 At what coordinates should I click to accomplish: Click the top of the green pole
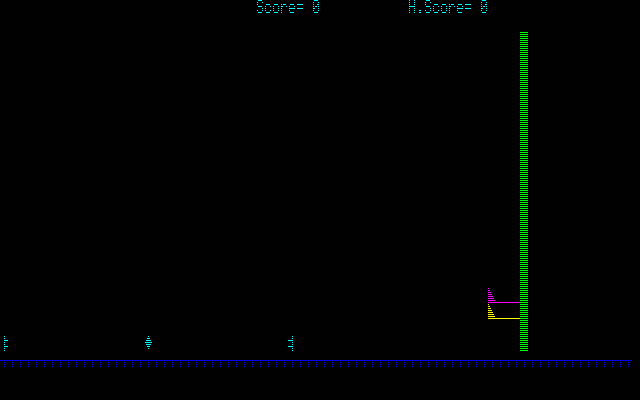pyautogui.click(x=524, y=35)
